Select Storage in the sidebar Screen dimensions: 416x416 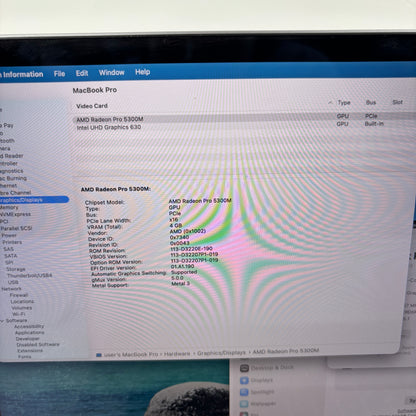point(15,269)
